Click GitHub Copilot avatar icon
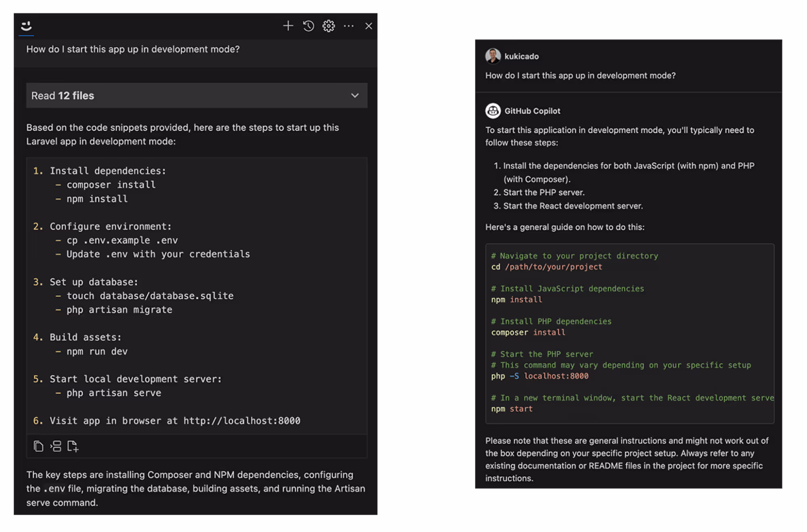Screen dimensions: 807x532 click(493, 111)
